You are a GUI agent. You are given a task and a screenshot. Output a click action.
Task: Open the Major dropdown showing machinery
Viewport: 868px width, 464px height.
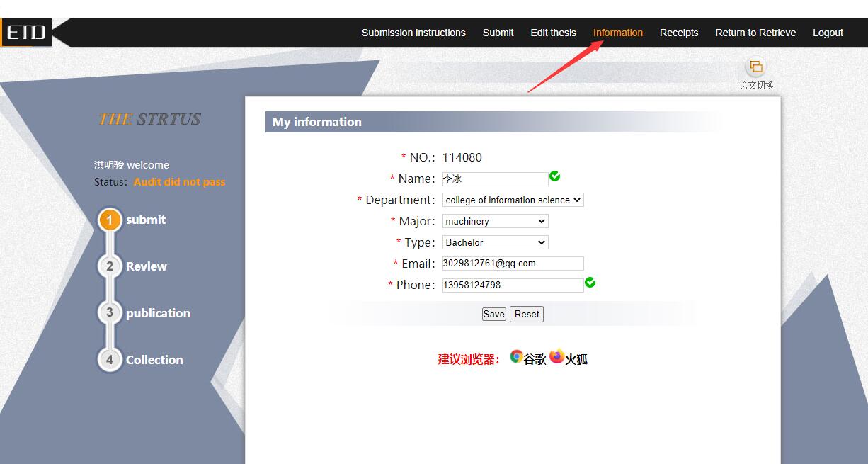[x=494, y=221]
